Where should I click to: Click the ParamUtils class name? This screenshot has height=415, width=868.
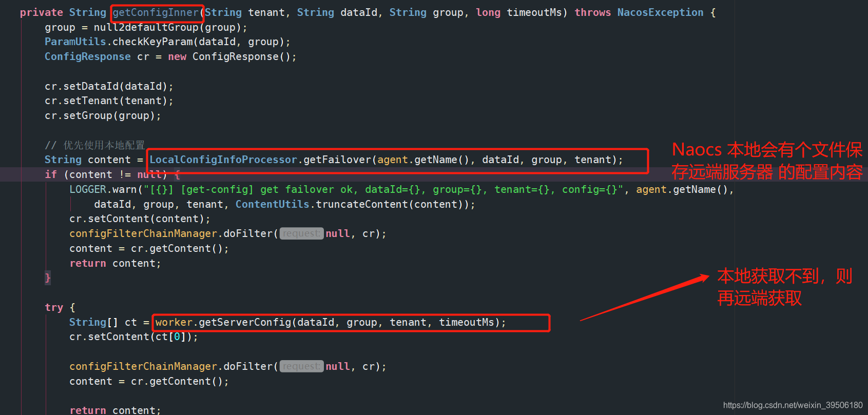click(x=75, y=42)
